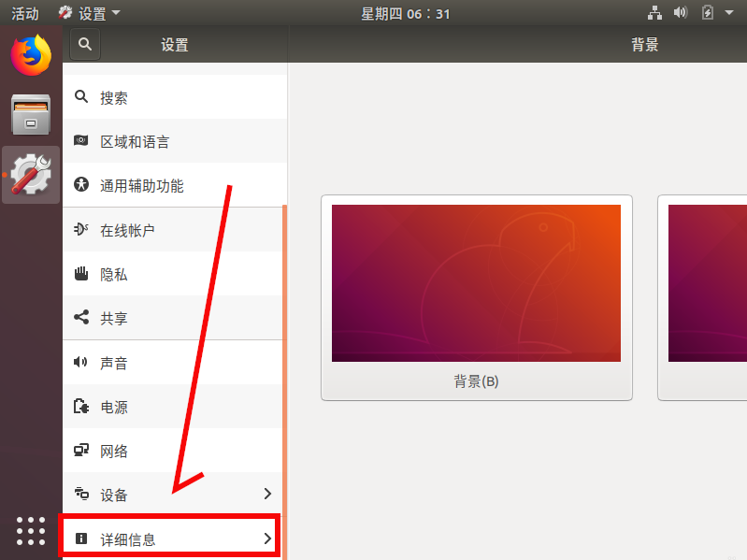The image size is (747, 560).
Task: Select 区域和语言 in settings sidebar
Action: tap(175, 141)
